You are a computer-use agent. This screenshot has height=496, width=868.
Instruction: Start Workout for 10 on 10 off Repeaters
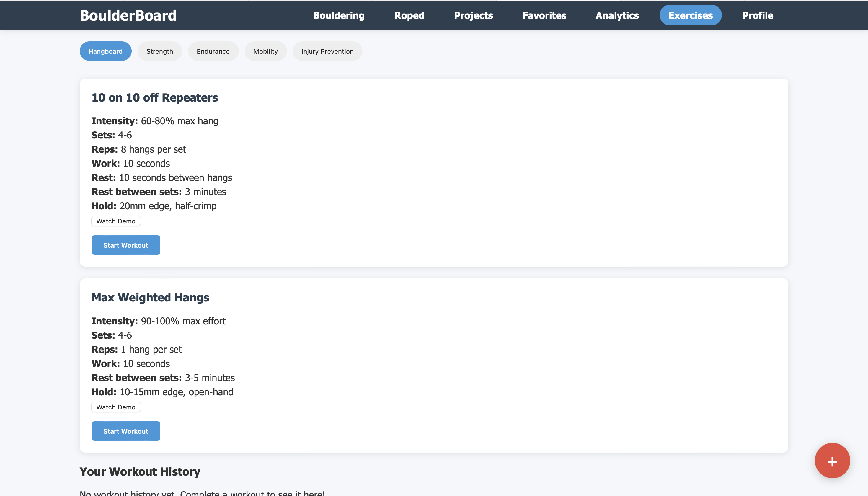coord(126,245)
